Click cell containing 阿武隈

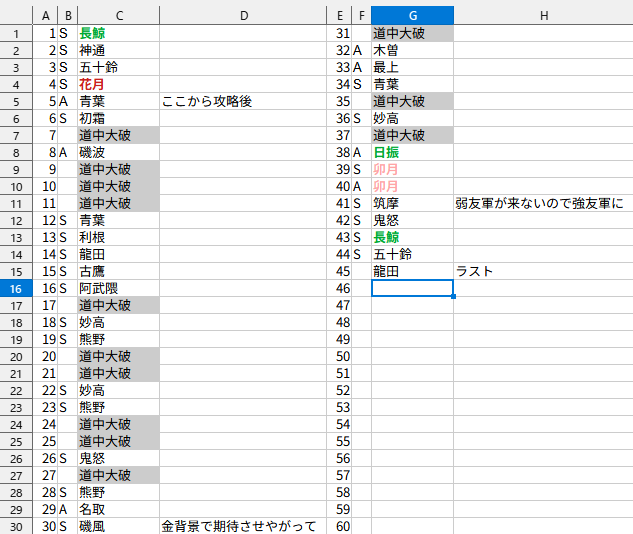pyautogui.click(x=118, y=288)
